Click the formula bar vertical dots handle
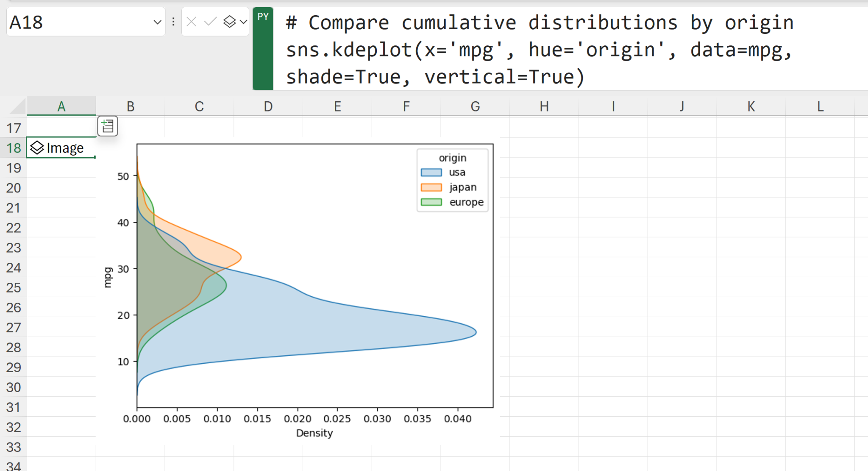The image size is (868, 471). pos(173,22)
